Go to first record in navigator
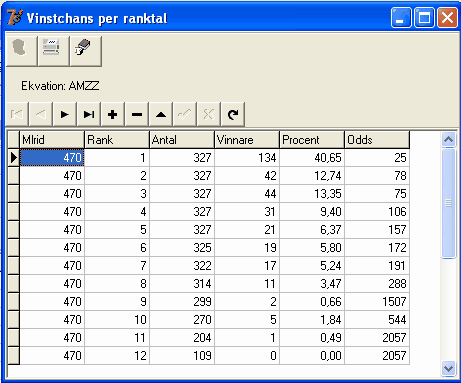The image size is (461, 383). click(17, 114)
